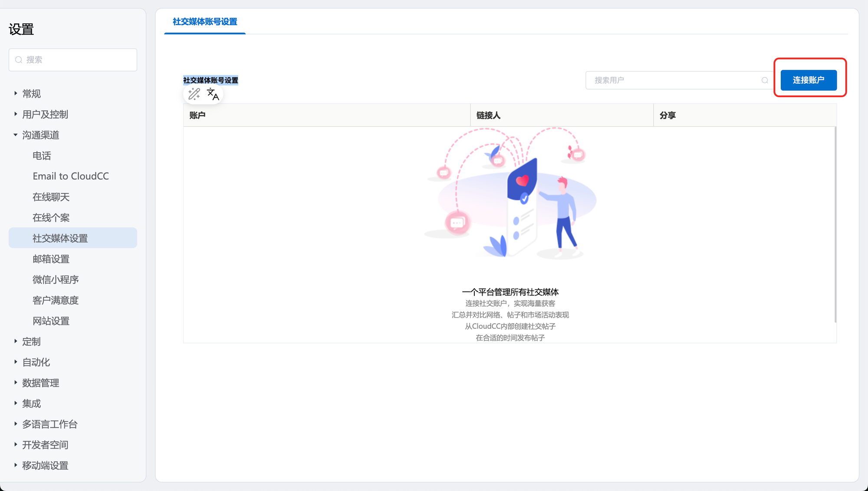Click the magic wand AI icon
The height and width of the screenshot is (491, 868).
tap(194, 94)
